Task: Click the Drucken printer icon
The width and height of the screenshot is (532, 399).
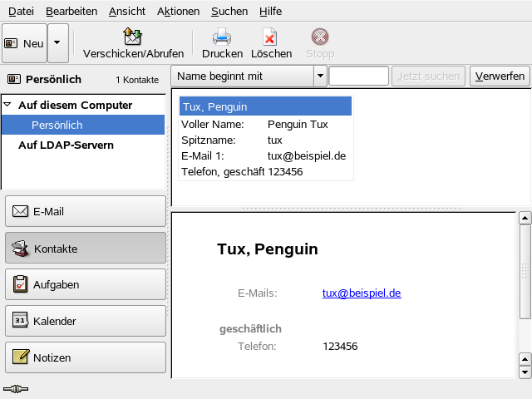Action: (x=222, y=37)
